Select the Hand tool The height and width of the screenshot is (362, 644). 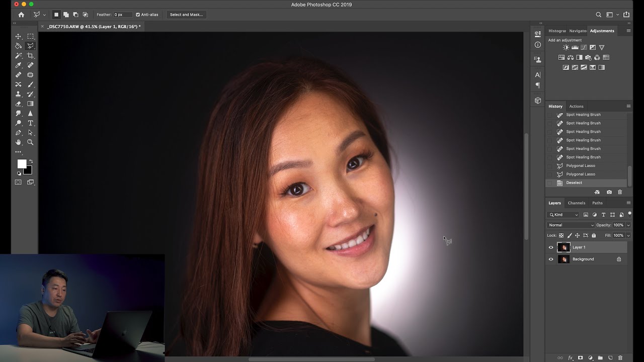[x=18, y=142]
